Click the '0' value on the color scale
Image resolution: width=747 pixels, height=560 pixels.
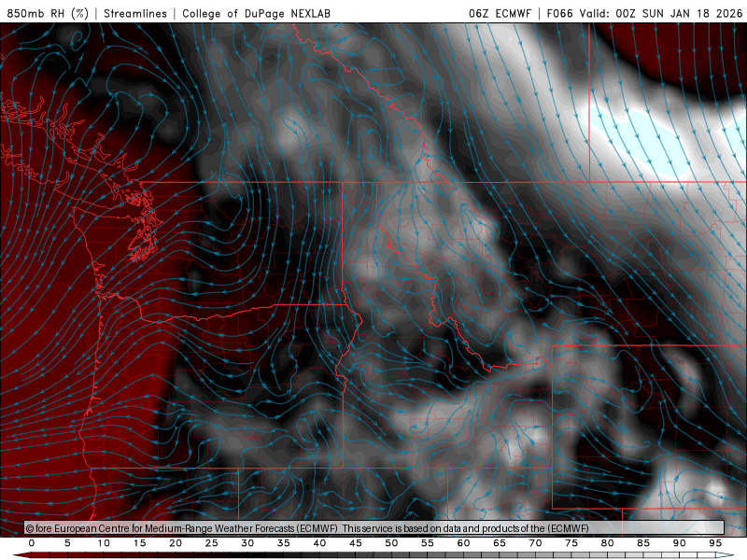point(32,543)
